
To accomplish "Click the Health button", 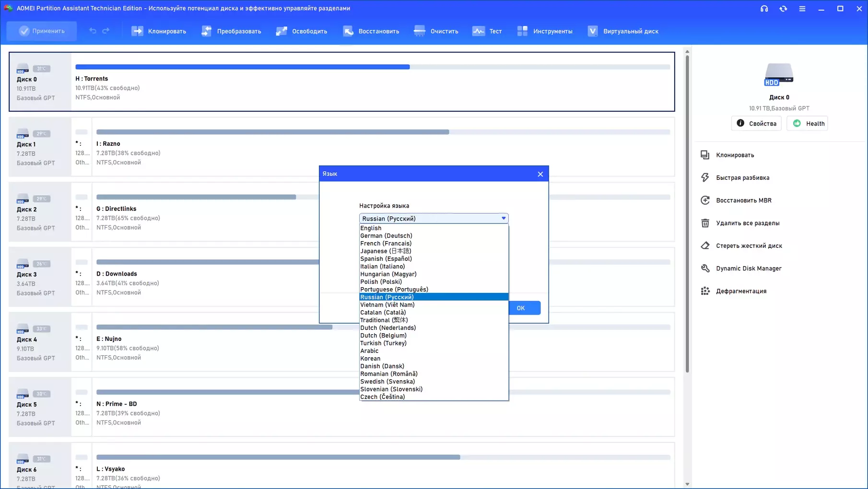I will click(808, 123).
